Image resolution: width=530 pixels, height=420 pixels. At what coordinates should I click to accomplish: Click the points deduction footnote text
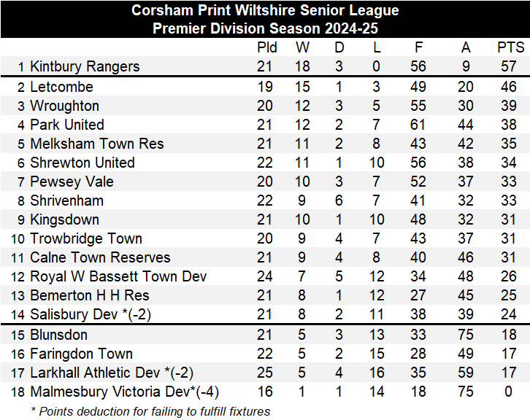pos(150,411)
